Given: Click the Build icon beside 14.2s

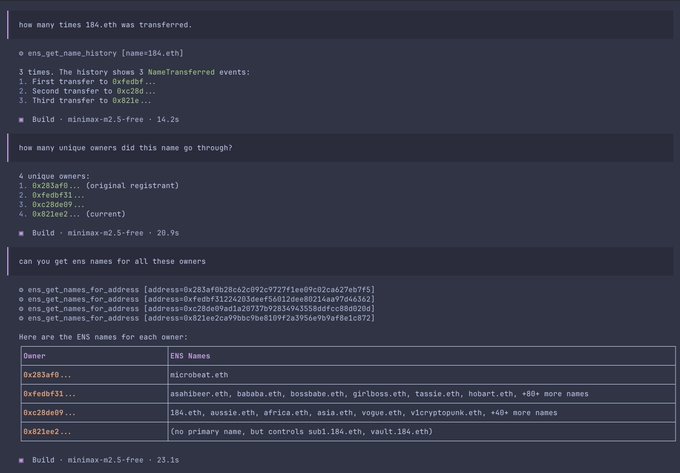Looking at the screenshot, I should coord(22,118).
